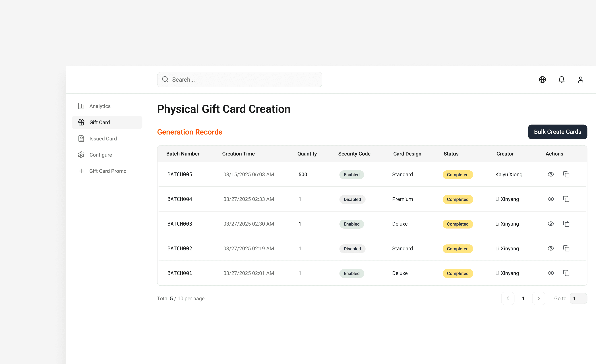Open the Analytics sidebar section
Viewport: 596px width, 364px height.
[100, 106]
